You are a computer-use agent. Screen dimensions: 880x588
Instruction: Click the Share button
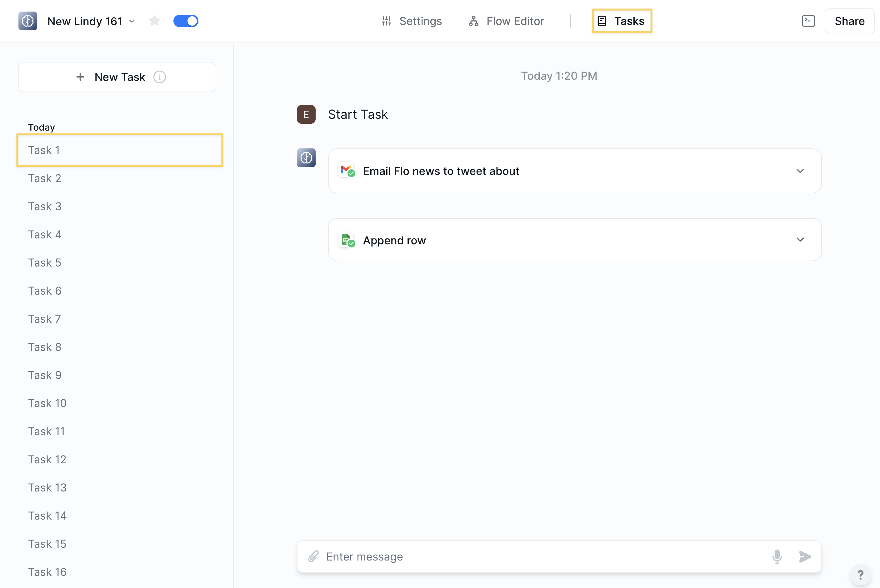[849, 21]
